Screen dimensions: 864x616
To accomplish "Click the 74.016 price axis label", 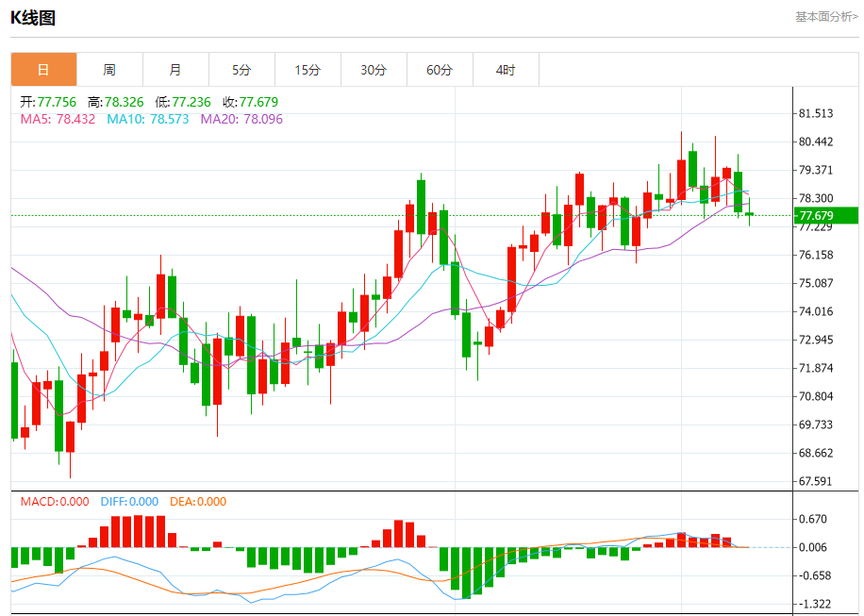I will coord(816,311).
